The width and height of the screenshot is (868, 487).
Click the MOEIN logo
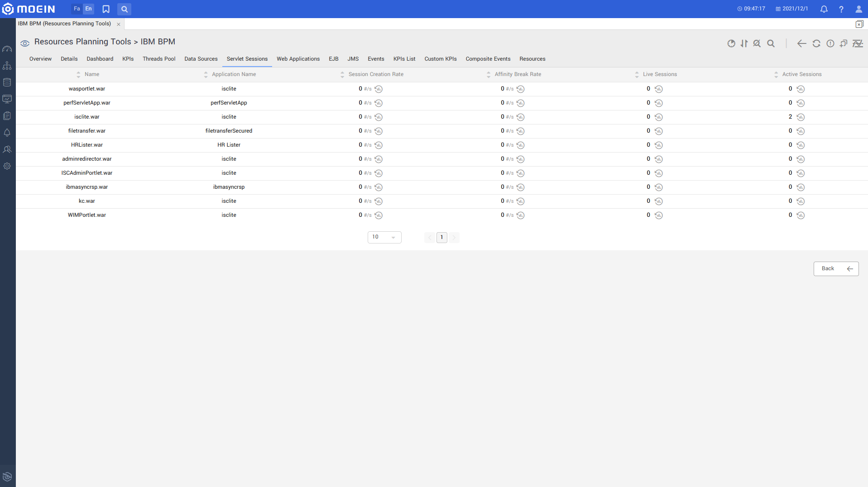[29, 9]
